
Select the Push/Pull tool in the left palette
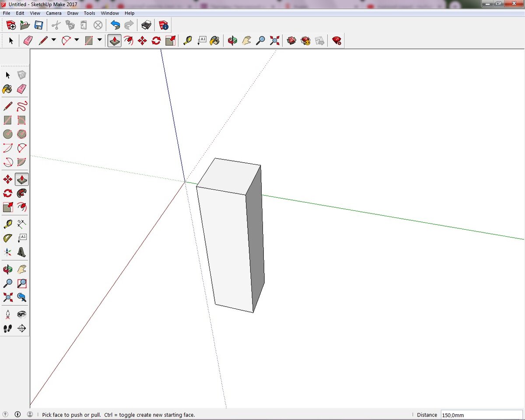pos(22,179)
